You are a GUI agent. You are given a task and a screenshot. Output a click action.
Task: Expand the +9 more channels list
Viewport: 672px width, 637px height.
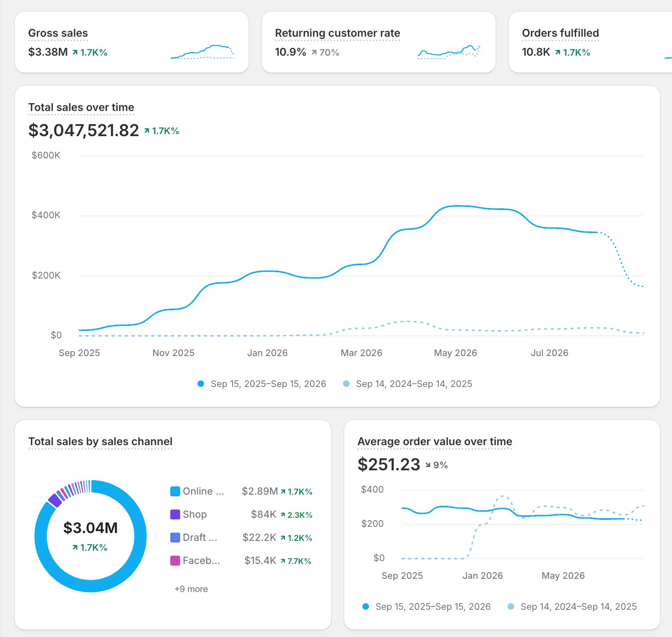pos(191,589)
